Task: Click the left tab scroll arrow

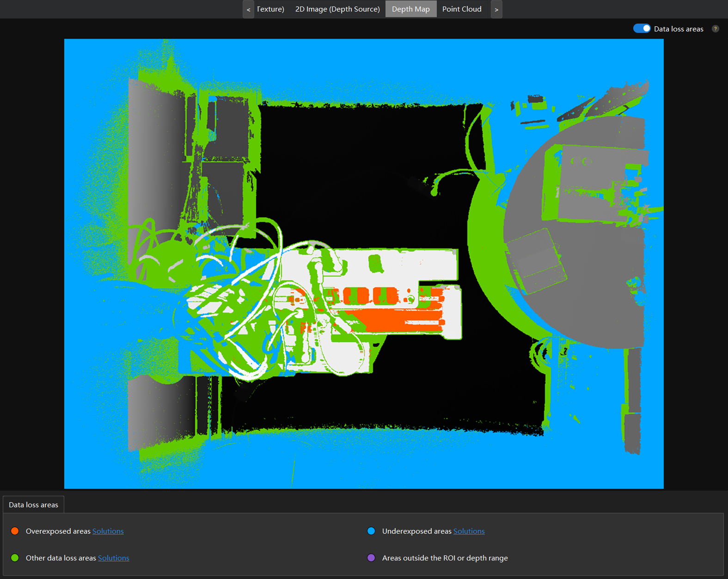Action: (x=248, y=9)
